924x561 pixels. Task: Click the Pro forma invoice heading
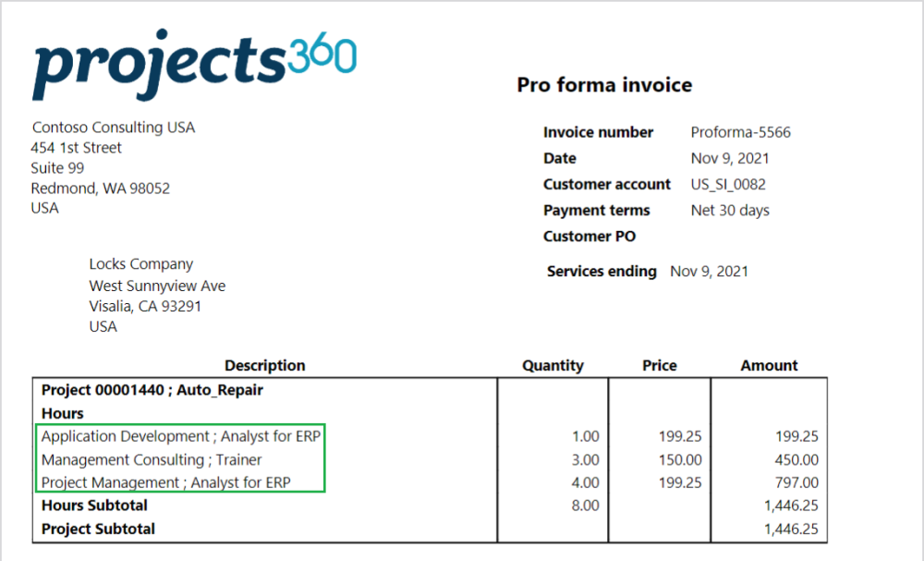(x=604, y=85)
